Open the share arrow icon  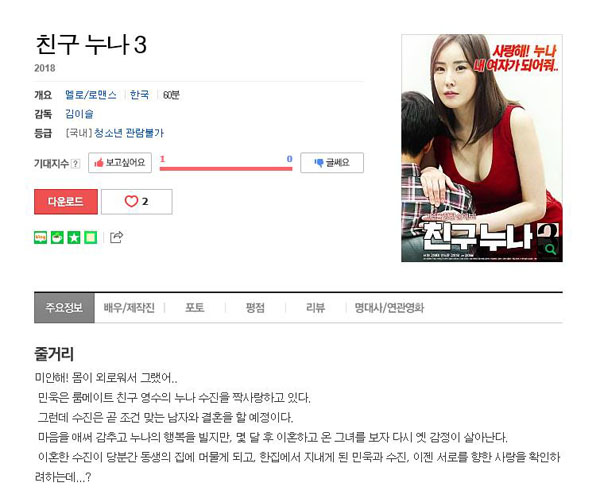[116, 237]
